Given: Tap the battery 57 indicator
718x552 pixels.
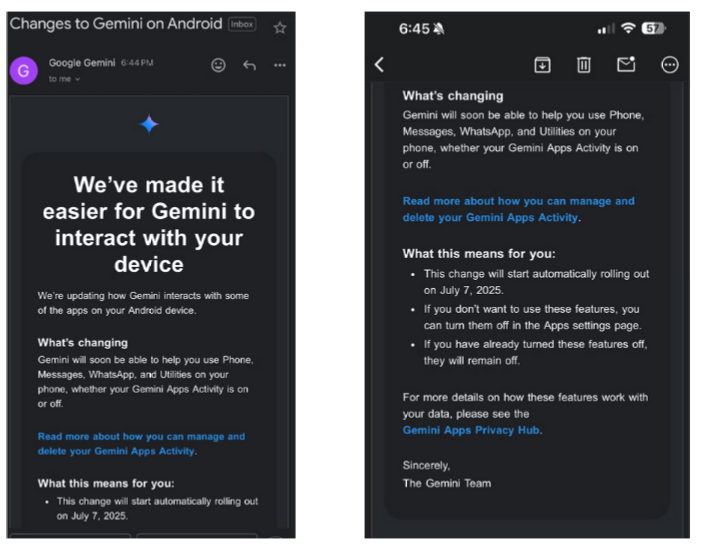Looking at the screenshot, I should click(x=653, y=28).
